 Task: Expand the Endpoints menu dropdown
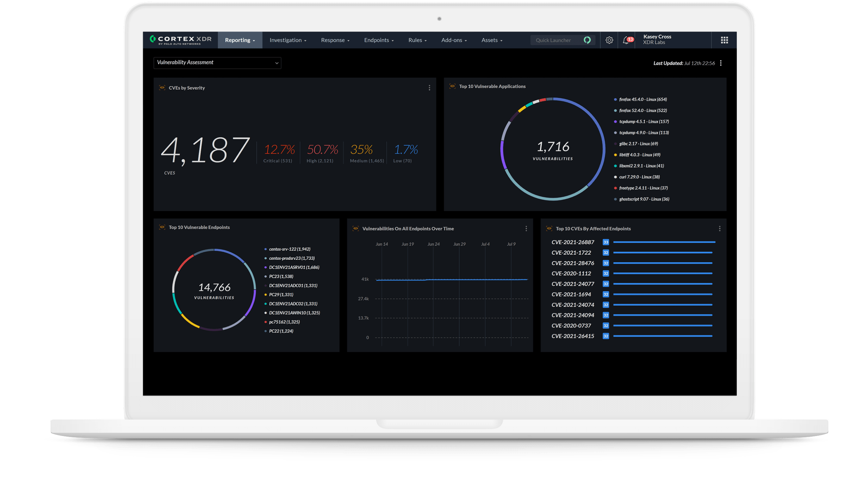[378, 40]
